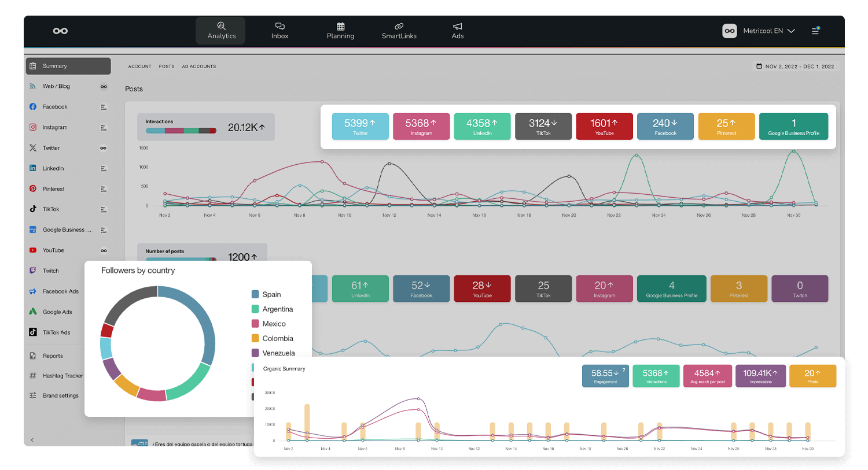Click the status badge beside Facebook
Image resolution: width=868 pixels, height=470 pixels.
(104, 107)
